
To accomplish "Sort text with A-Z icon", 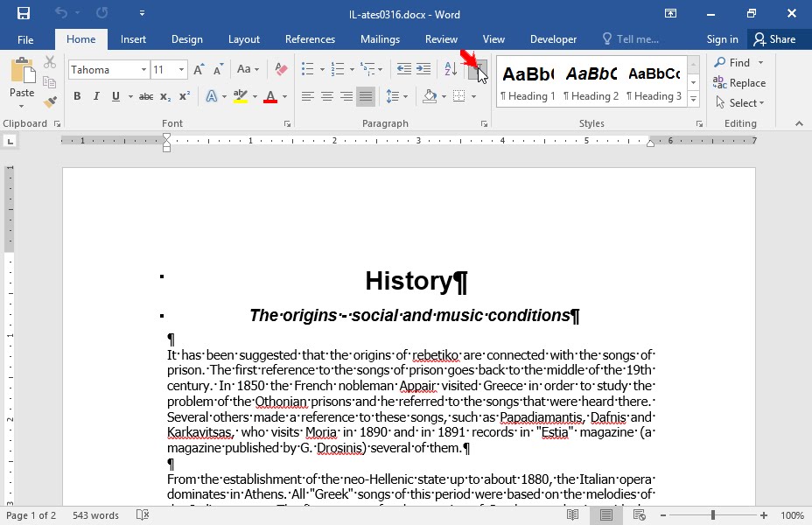I will 451,69.
